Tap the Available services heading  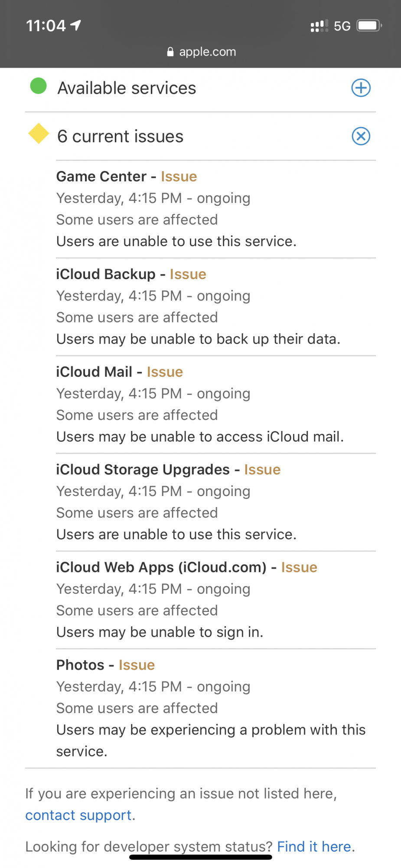[x=127, y=88]
